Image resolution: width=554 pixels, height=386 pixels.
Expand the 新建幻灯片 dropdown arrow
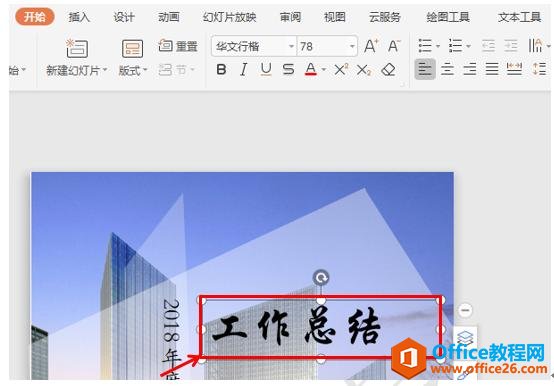point(105,70)
